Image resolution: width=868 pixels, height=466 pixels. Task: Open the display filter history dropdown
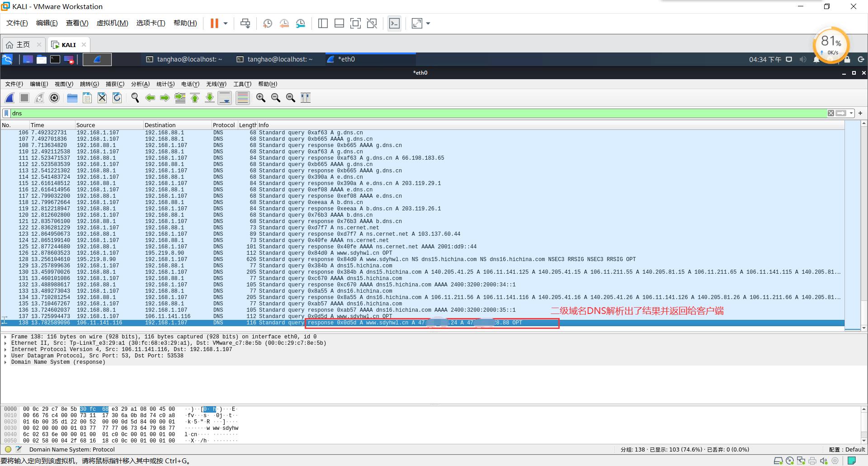pyautogui.click(x=851, y=113)
